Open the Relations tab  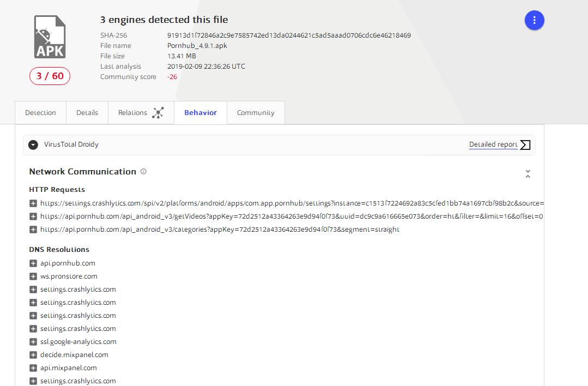pos(141,112)
